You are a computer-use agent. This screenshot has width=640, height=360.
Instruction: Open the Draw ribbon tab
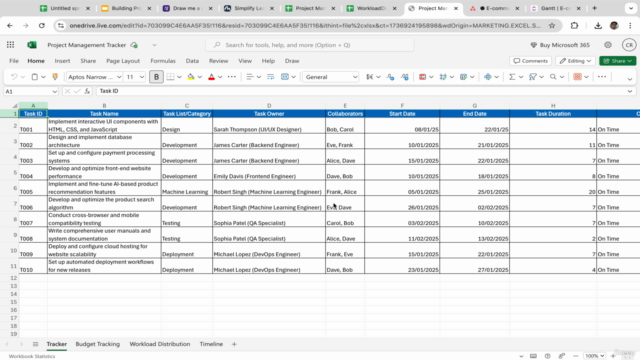pyautogui.click(x=292, y=61)
